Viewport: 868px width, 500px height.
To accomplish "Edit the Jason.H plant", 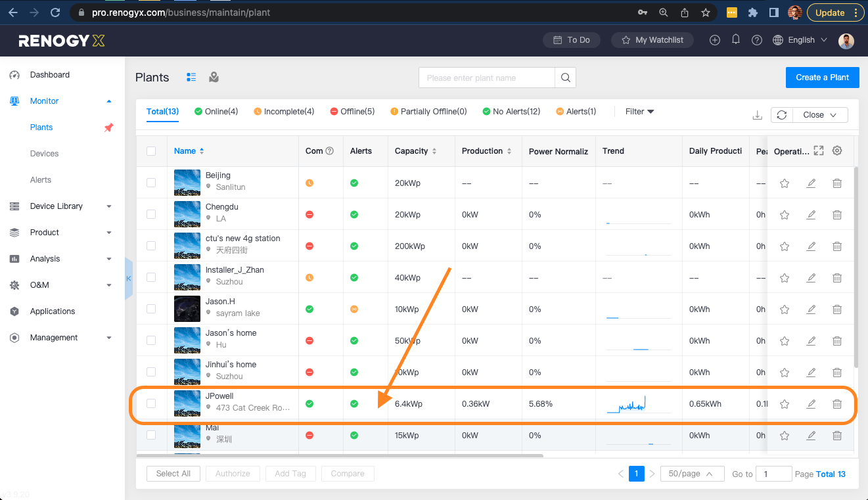I will (811, 309).
